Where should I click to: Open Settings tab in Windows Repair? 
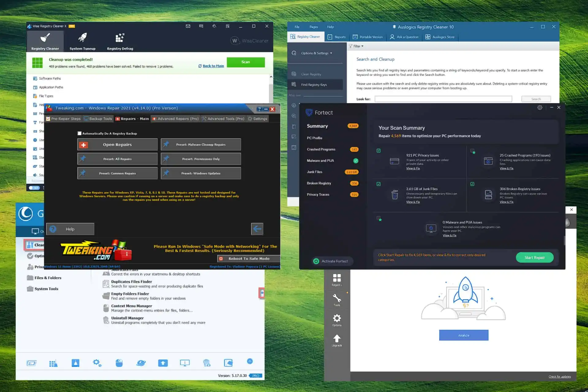coord(258,119)
